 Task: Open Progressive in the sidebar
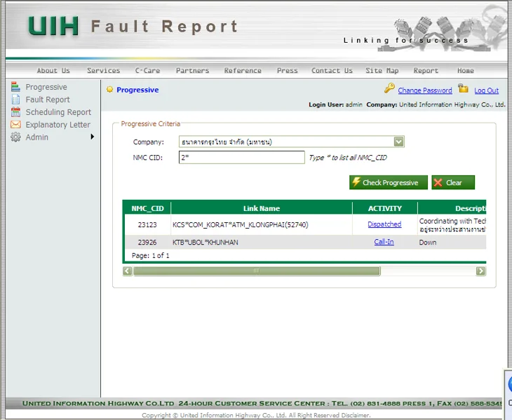tap(46, 87)
